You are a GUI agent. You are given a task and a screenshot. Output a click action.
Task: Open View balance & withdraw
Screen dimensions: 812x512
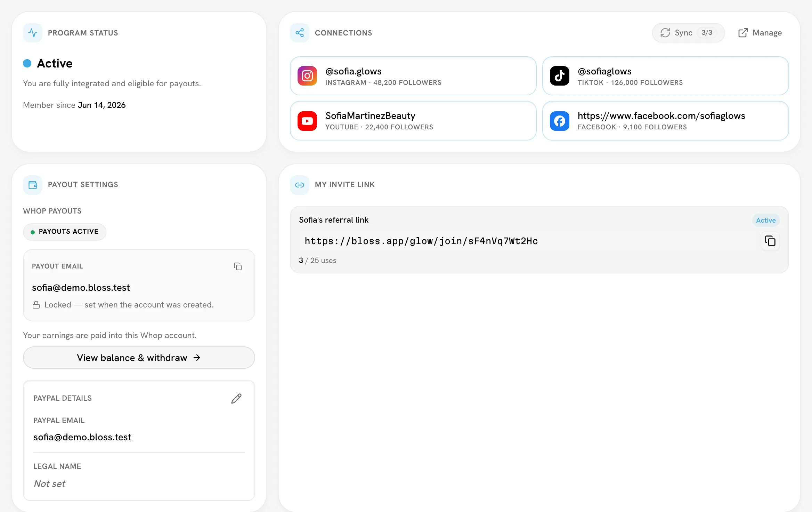(x=139, y=358)
